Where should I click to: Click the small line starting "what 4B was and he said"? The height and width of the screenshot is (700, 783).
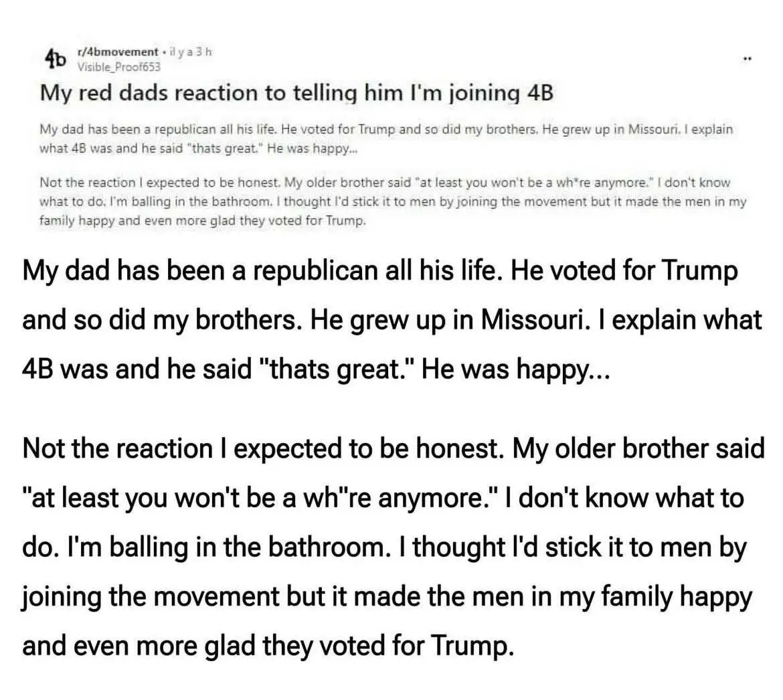click(x=198, y=149)
